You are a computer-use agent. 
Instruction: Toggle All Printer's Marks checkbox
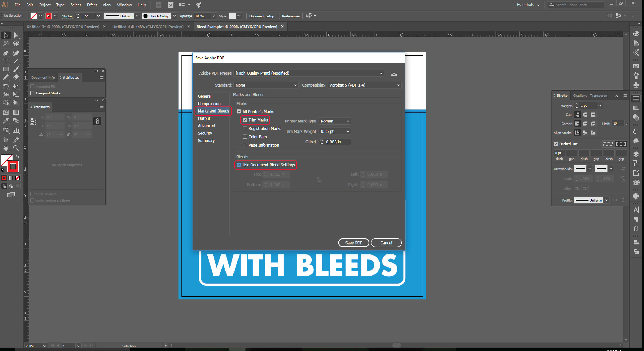[239, 112]
